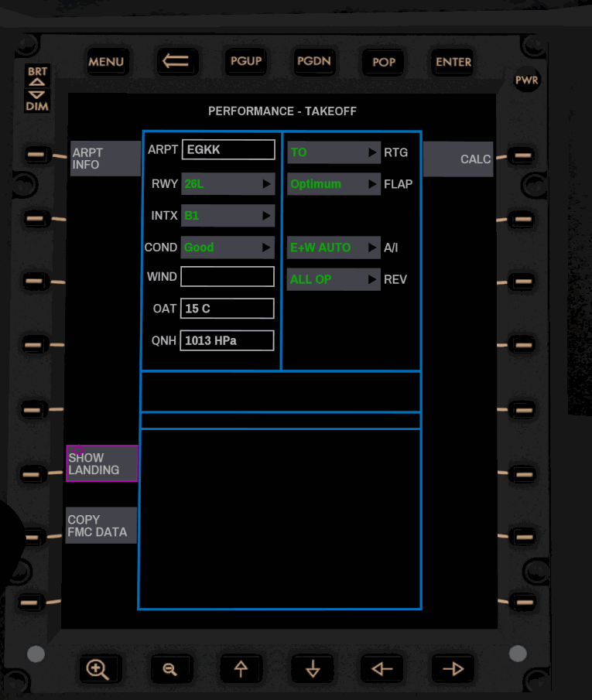Click the left arrow key
This screenshot has height=700, width=592.
[382, 669]
